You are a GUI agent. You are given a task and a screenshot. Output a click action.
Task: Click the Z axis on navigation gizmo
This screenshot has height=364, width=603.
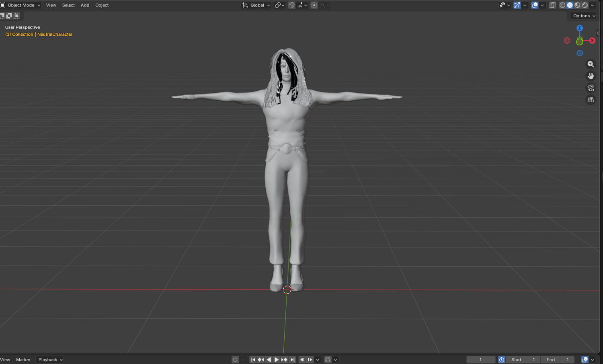580,28
